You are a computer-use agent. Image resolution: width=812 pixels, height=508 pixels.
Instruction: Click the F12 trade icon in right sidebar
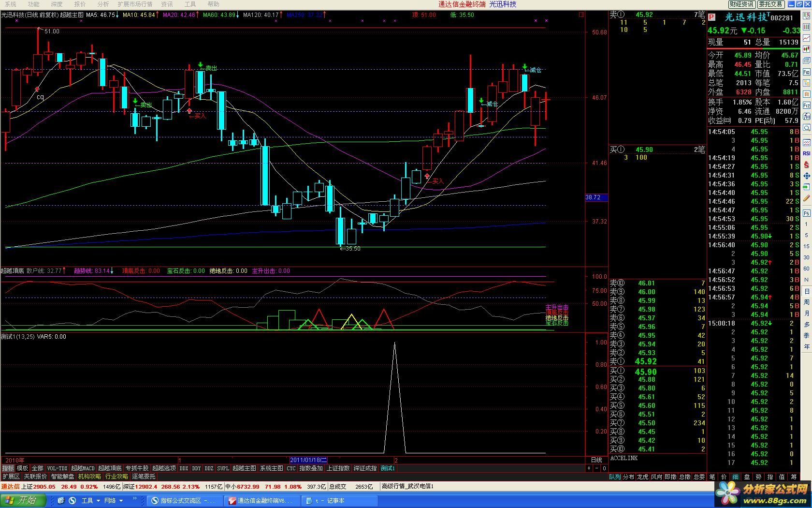(x=807, y=105)
